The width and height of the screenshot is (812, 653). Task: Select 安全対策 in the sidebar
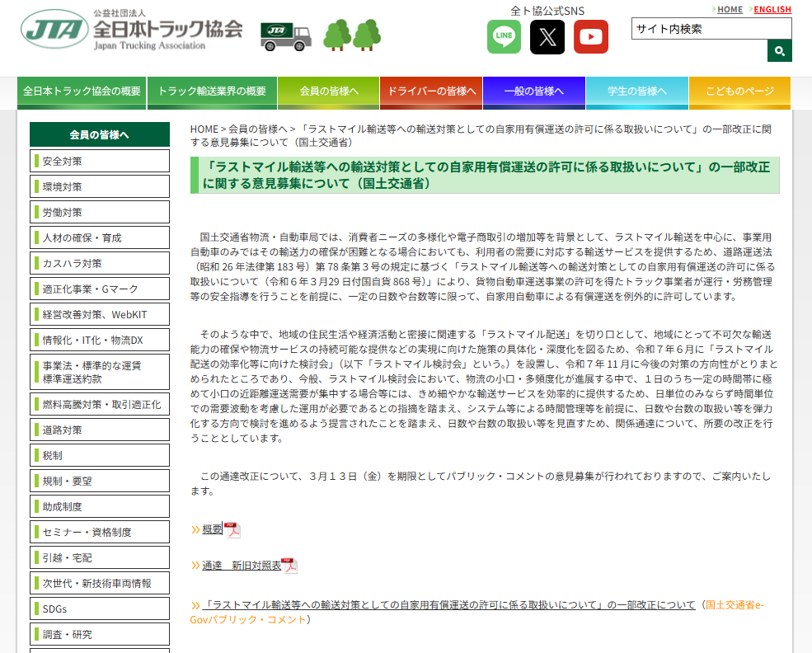pyautogui.click(x=100, y=161)
